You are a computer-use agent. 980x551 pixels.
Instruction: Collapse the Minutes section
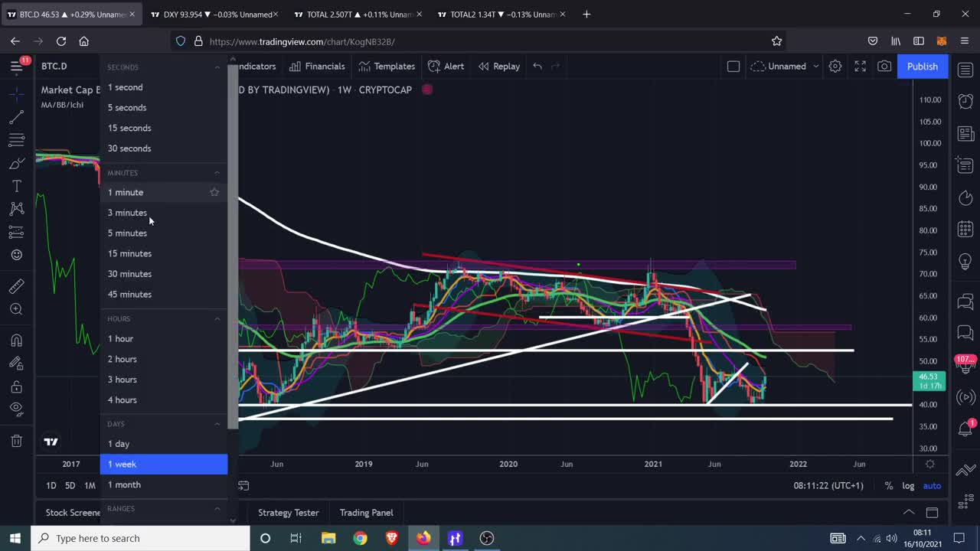[x=217, y=173]
